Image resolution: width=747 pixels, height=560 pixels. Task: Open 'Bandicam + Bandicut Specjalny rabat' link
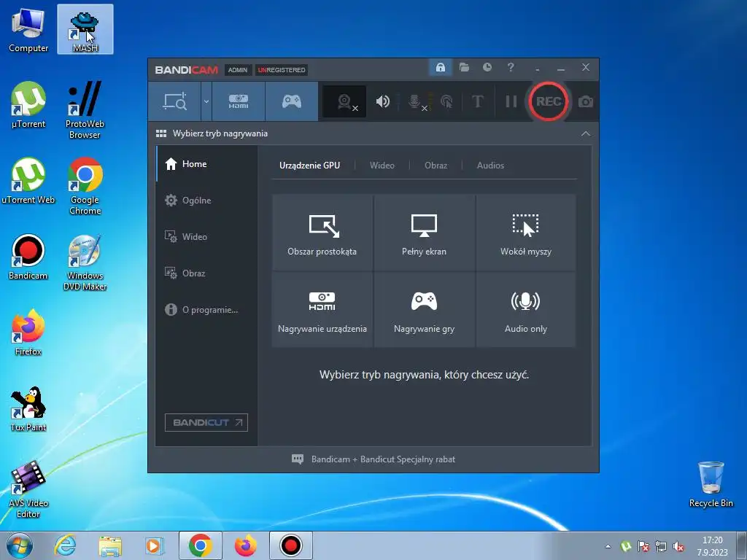[x=373, y=459]
